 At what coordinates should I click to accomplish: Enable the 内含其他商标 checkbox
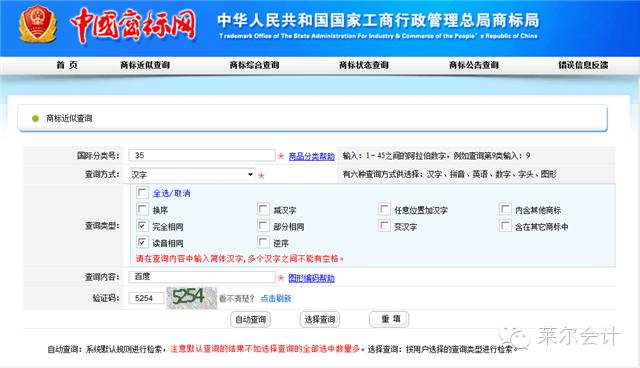[x=505, y=209]
